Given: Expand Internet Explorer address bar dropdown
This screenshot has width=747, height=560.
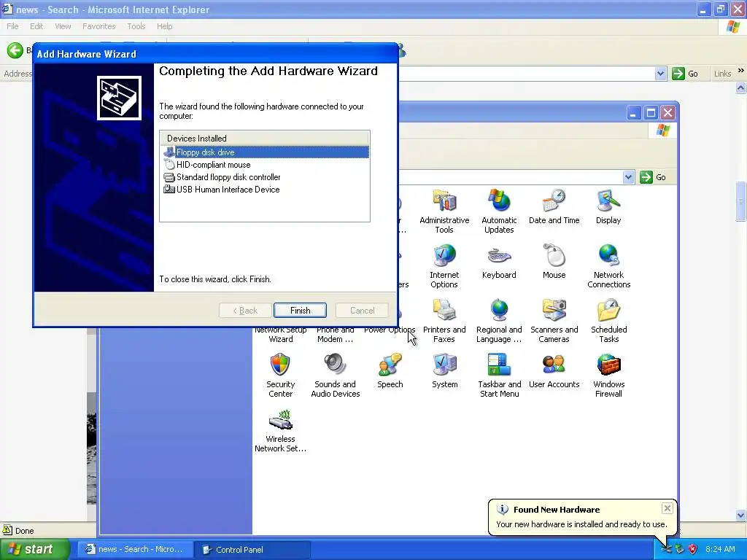Looking at the screenshot, I should coord(660,74).
